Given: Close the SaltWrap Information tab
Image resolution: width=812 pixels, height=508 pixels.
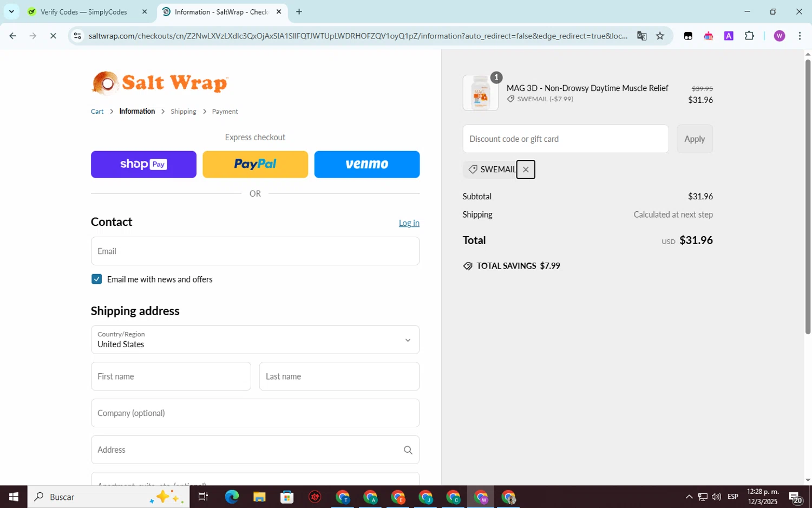Looking at the screenshot, I should coord(279,11).
